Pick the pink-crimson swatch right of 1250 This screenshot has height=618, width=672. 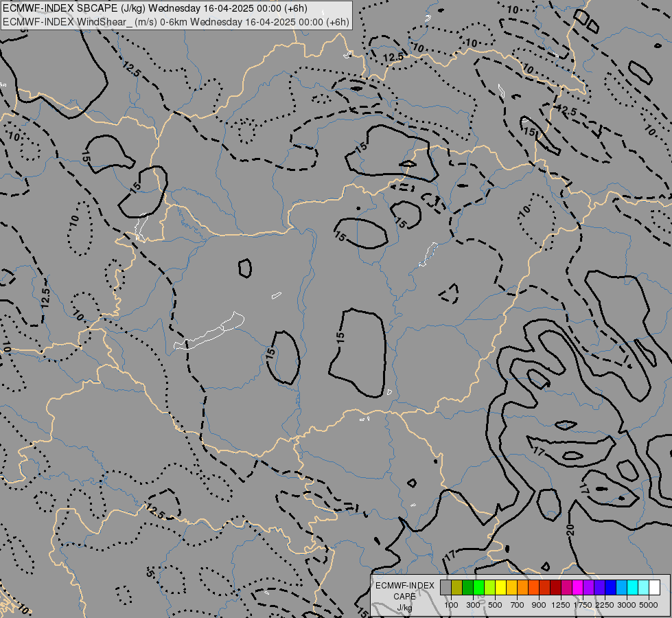(566, 587)
